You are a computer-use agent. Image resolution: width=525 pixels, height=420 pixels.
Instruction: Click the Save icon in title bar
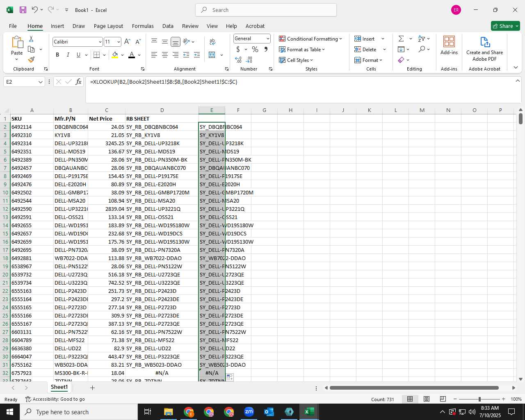click(23, 10)
